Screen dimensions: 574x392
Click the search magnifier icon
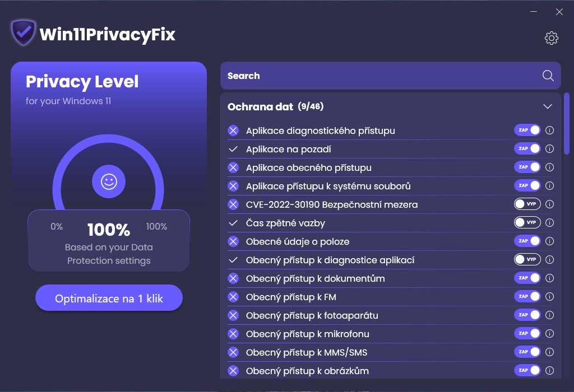click(548, 76)
